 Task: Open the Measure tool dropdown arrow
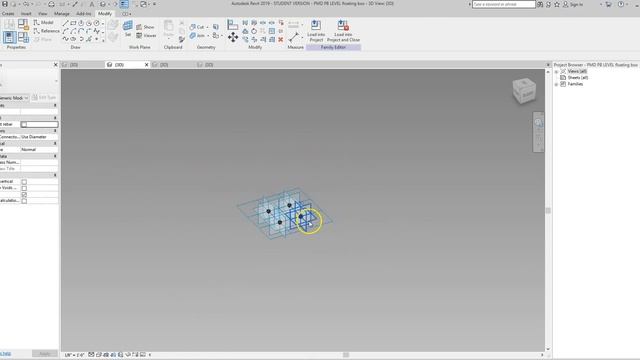click(x=302, y=38)
